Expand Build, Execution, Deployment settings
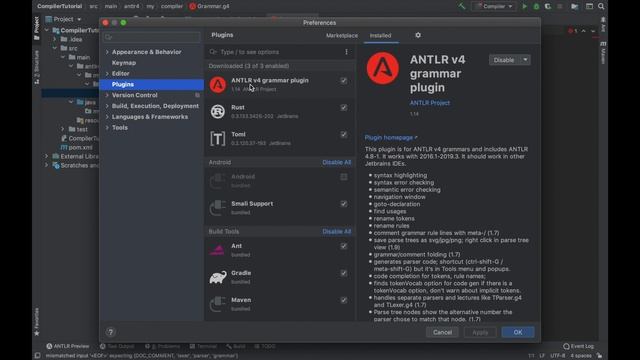Viewport: 640px width, 360px height. pos(107,106)
